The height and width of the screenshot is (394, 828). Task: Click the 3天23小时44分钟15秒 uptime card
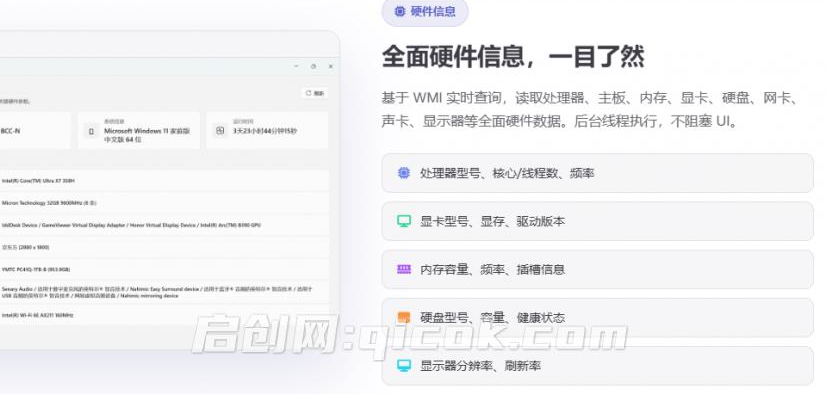pos(267,130)
